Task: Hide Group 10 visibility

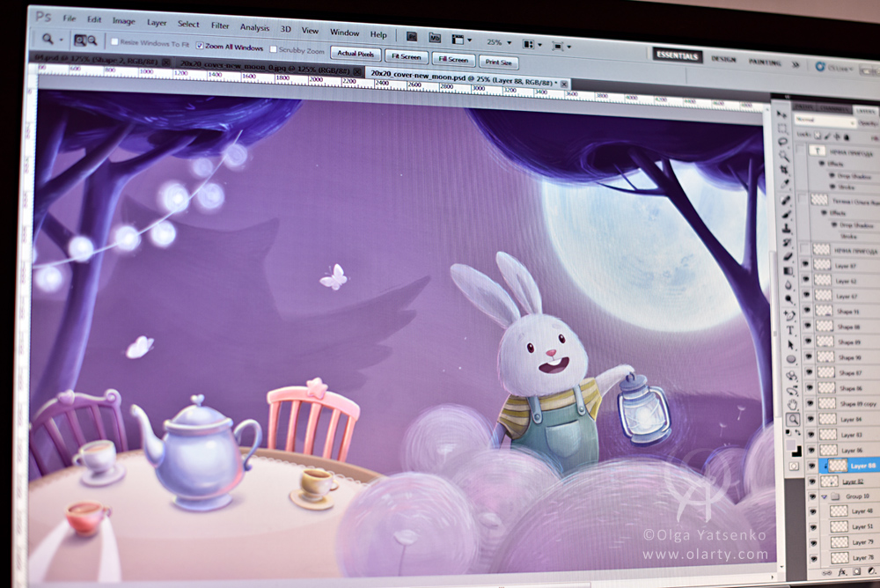Action: pos(812,496)
